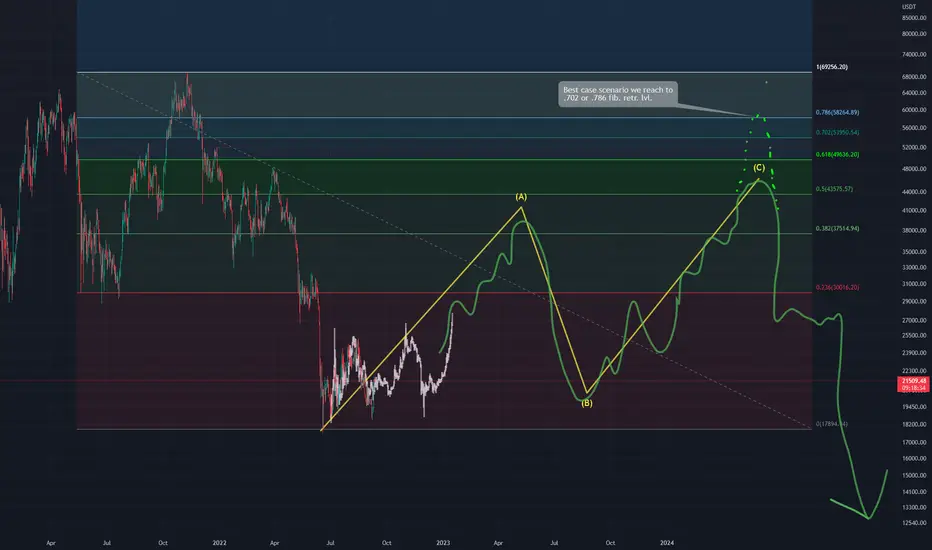Select the red 0.236(30016.20) Fibonacci label

(837, 288)
